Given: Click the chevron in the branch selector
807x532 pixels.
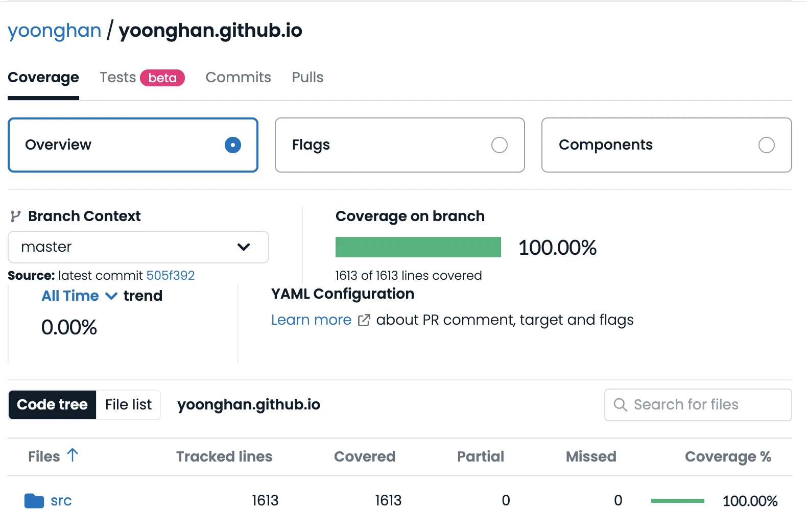Looking at the screenshot, I should [244, 247].
